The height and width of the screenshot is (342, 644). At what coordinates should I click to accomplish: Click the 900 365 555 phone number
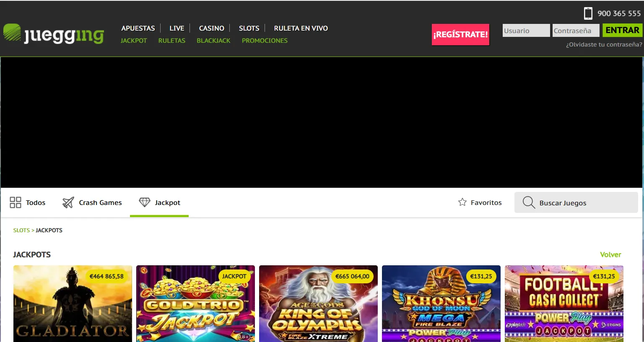click(619, 13)
